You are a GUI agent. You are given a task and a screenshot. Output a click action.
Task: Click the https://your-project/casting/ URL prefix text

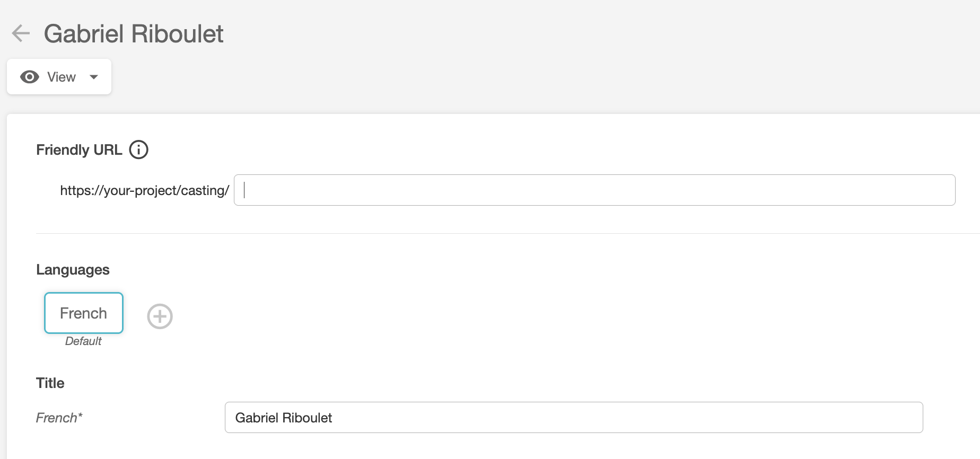(144, 191)
